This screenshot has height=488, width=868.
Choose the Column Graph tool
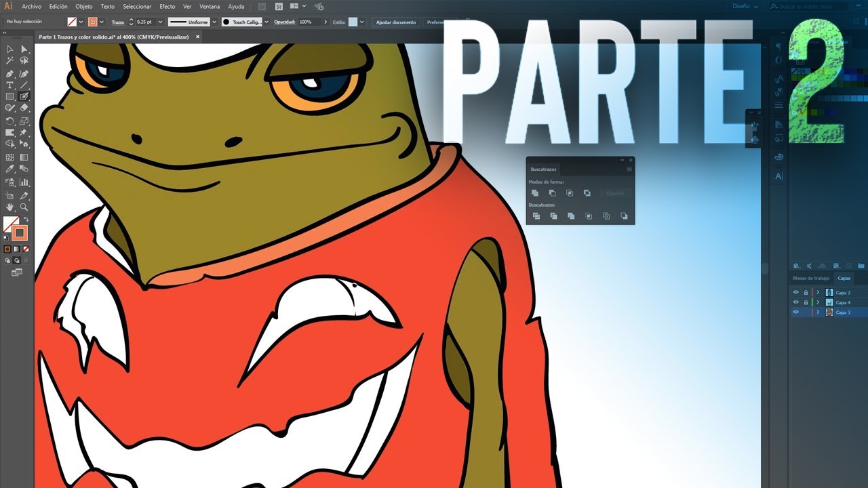[x=24, y=182]
